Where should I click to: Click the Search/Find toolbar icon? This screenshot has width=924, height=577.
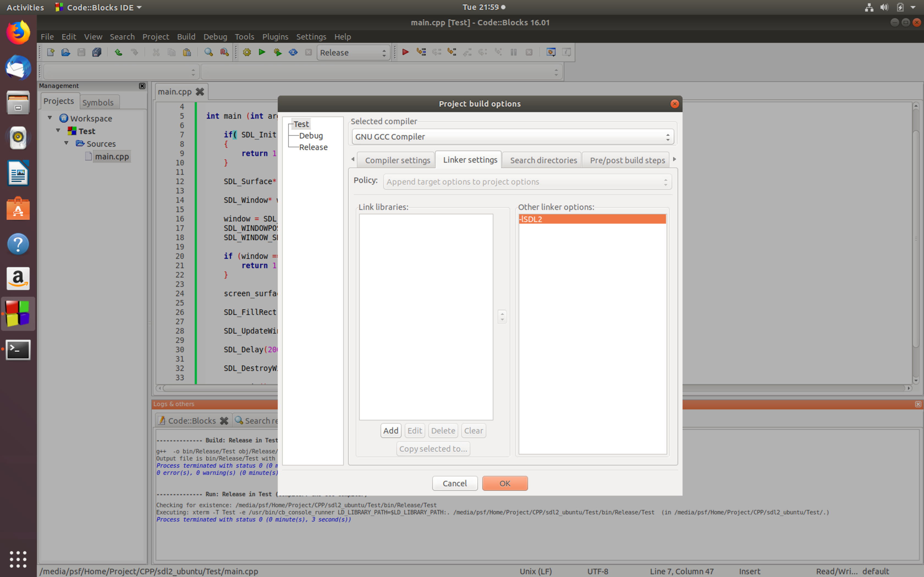(x=210, y=52)
